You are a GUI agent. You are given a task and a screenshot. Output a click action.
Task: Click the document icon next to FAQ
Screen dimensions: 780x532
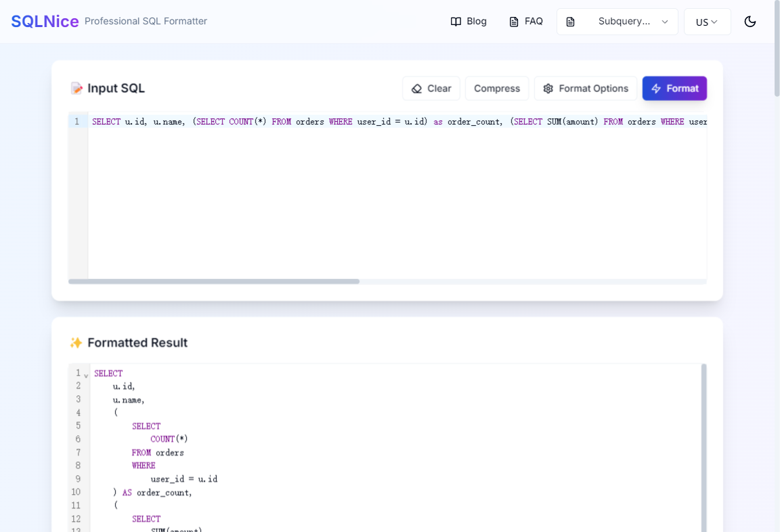coord(513,21)
